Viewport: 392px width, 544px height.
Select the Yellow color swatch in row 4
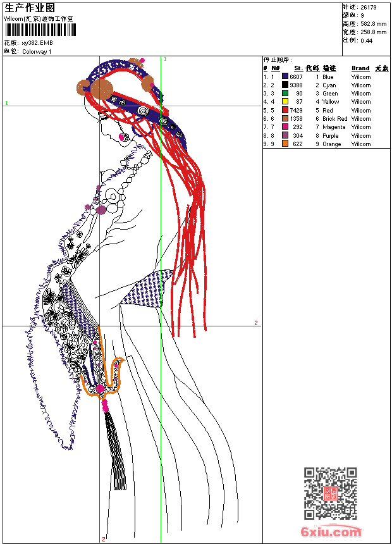(x=285, y=101)
